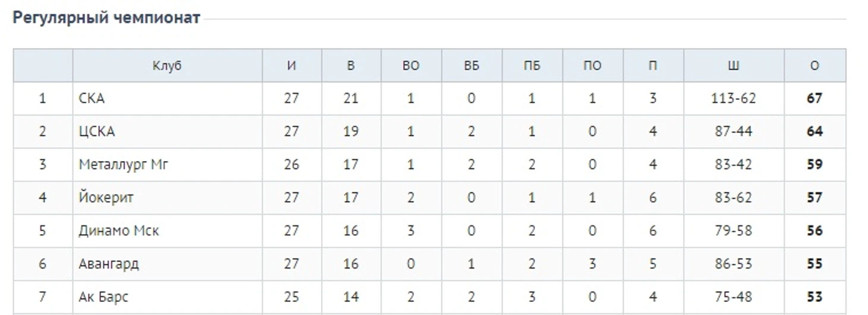Select the Авангард team name

click(x=109, y=264)
